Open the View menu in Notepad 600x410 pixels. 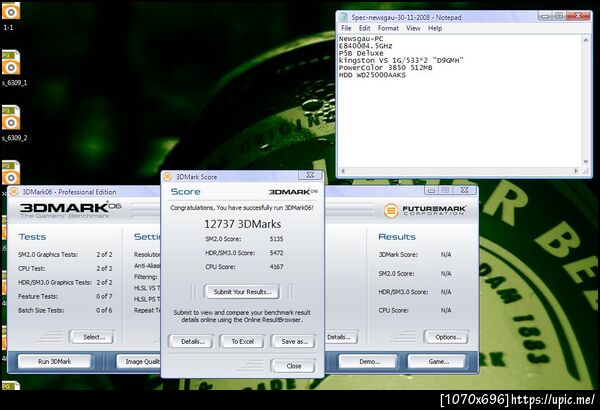[413, 28]
